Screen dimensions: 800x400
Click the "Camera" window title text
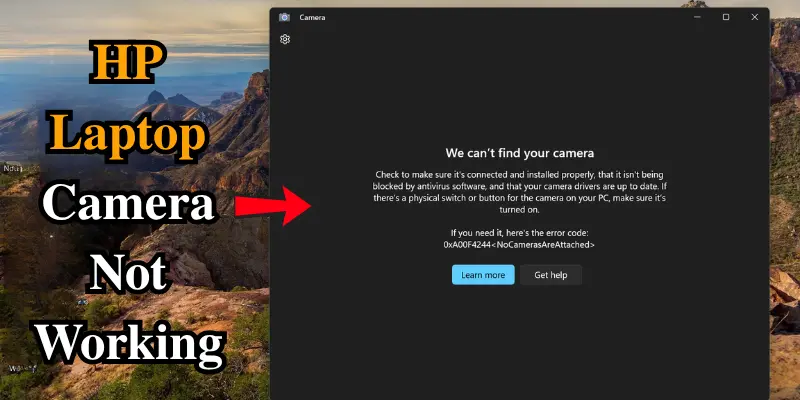point(312,17)
